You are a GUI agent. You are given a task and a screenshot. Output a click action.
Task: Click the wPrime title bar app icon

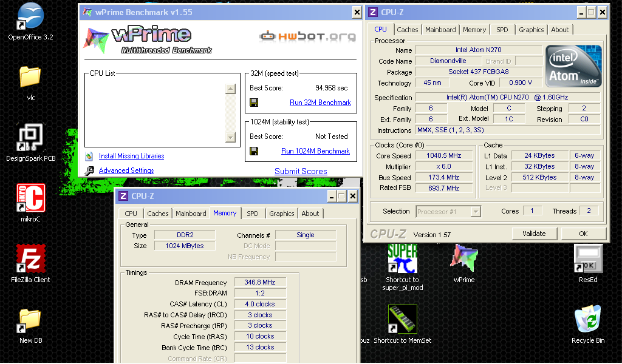tap(87, 12)
